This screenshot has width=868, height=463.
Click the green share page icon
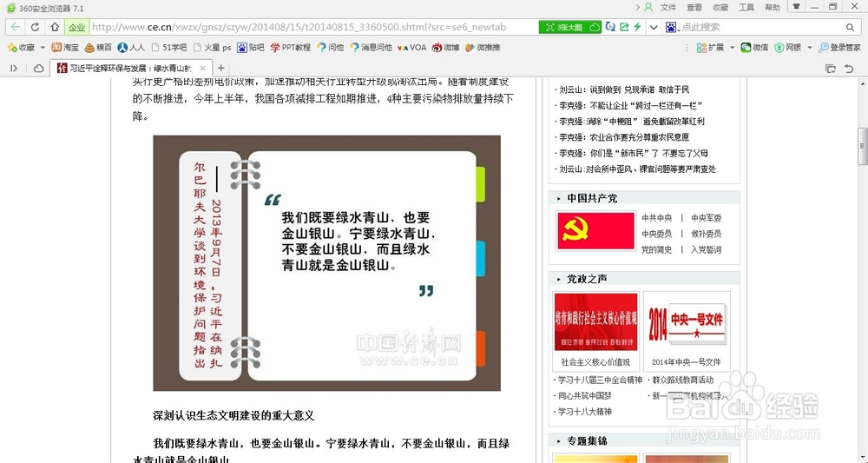[624, 27]
